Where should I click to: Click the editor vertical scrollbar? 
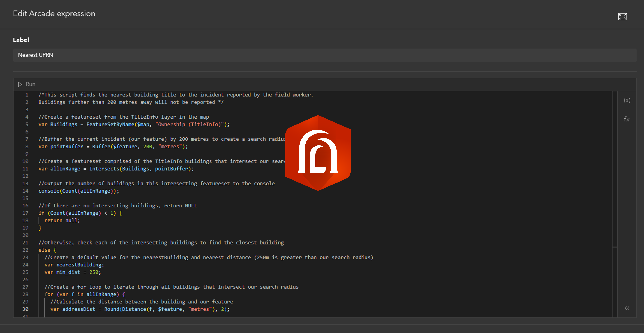click(x=615, y=204)
